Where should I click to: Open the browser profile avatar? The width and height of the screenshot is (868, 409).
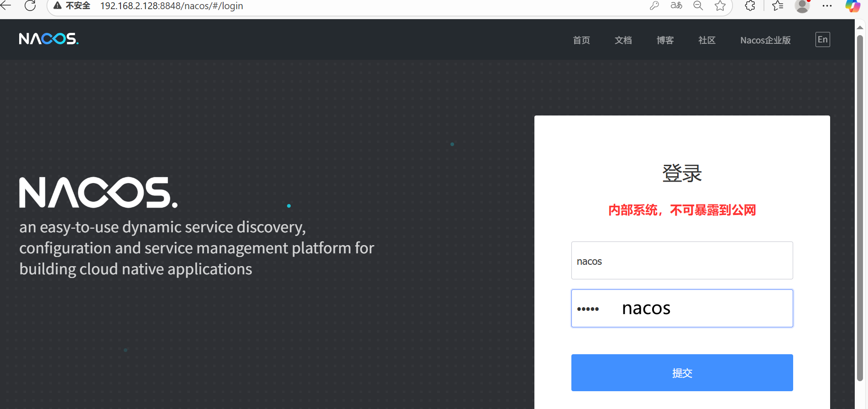[802, 6]
